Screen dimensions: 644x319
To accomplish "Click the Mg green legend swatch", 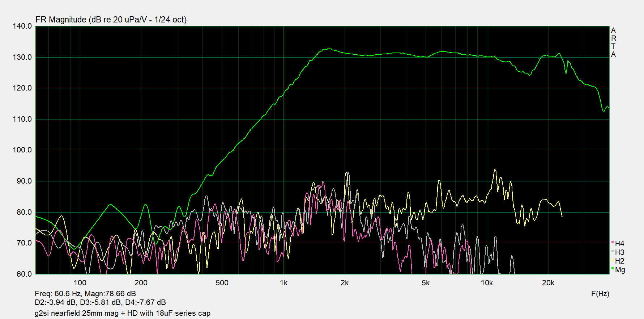I will click(613, 268).
